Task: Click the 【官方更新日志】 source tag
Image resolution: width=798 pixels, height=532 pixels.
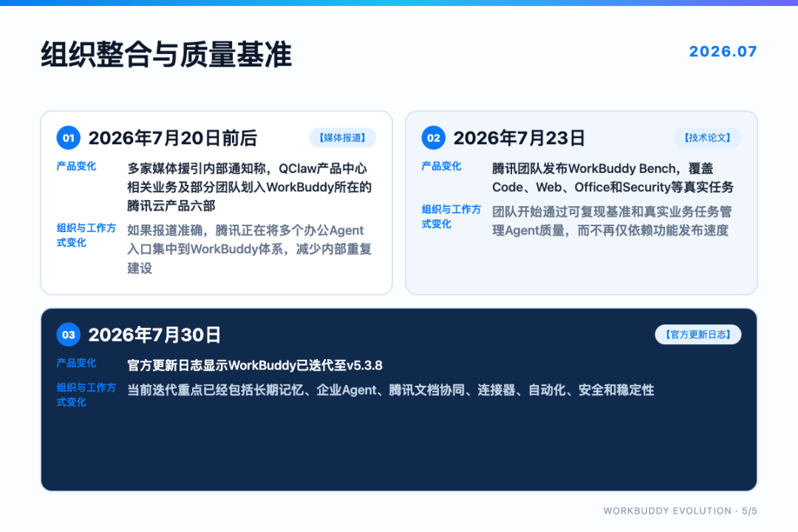Action: tap(698, 335)
